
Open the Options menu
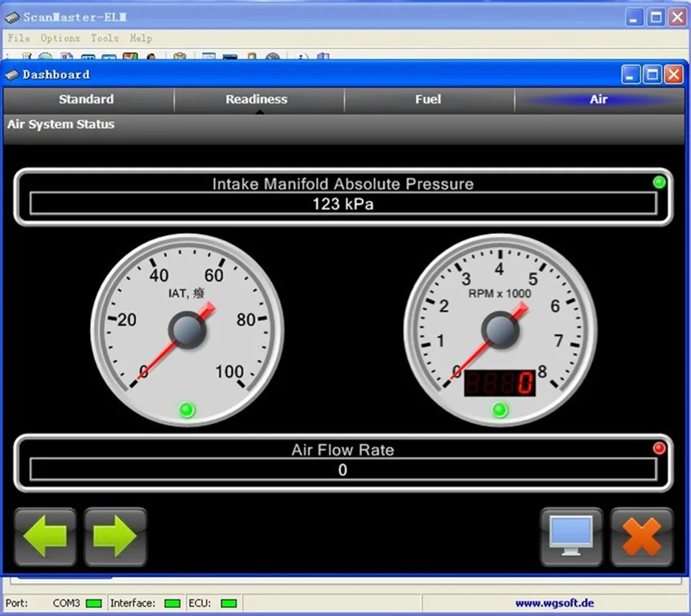coord(60,38)
